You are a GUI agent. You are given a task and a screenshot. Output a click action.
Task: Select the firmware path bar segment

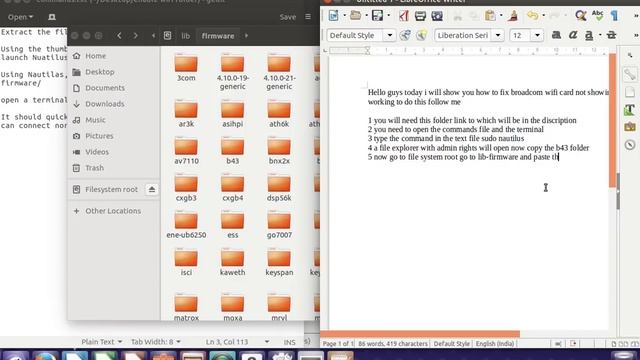pos(218,36)
